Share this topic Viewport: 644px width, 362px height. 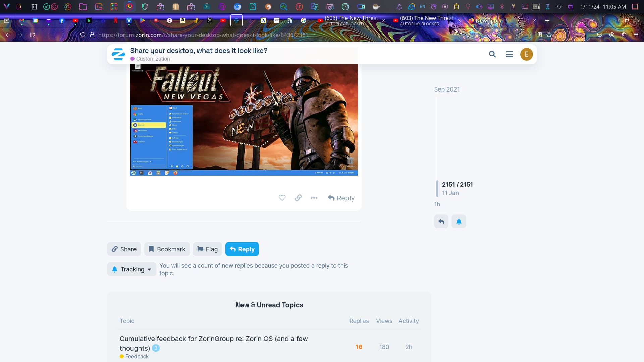(x=124, y=249)
